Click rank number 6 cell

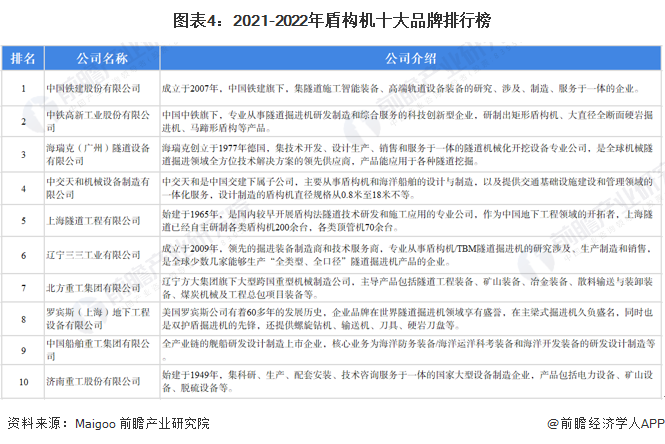click(23, 255)
